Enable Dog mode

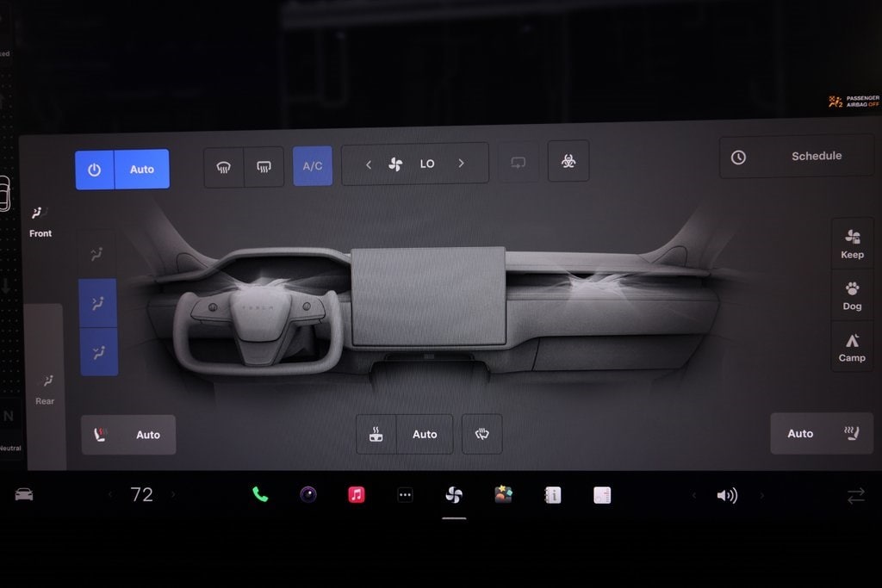click(x=852, y=295)
